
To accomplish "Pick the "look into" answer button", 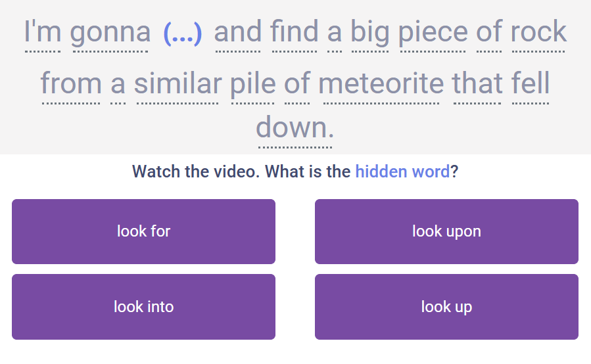I will tap(143, 307).
